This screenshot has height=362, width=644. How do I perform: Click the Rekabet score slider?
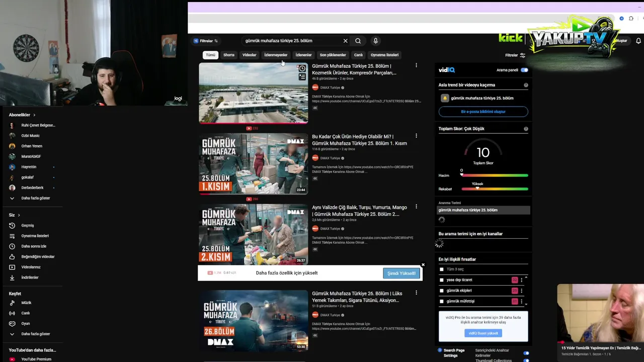[495, 189]
